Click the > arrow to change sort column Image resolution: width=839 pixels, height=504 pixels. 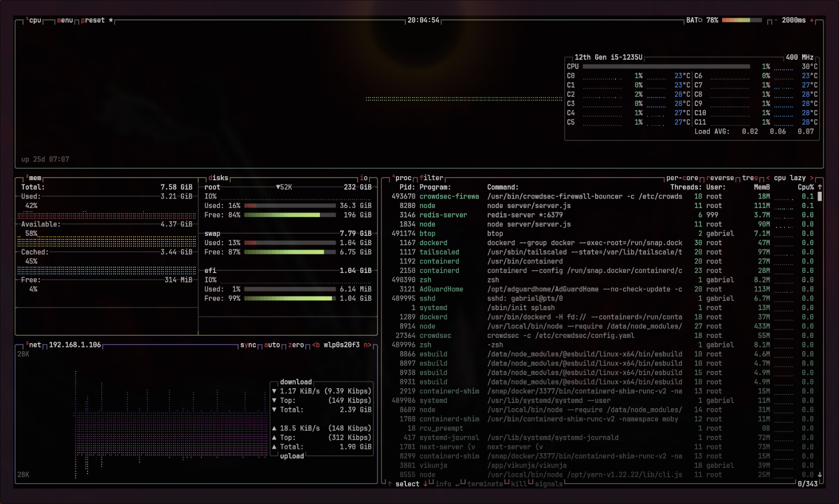(813, 178)
